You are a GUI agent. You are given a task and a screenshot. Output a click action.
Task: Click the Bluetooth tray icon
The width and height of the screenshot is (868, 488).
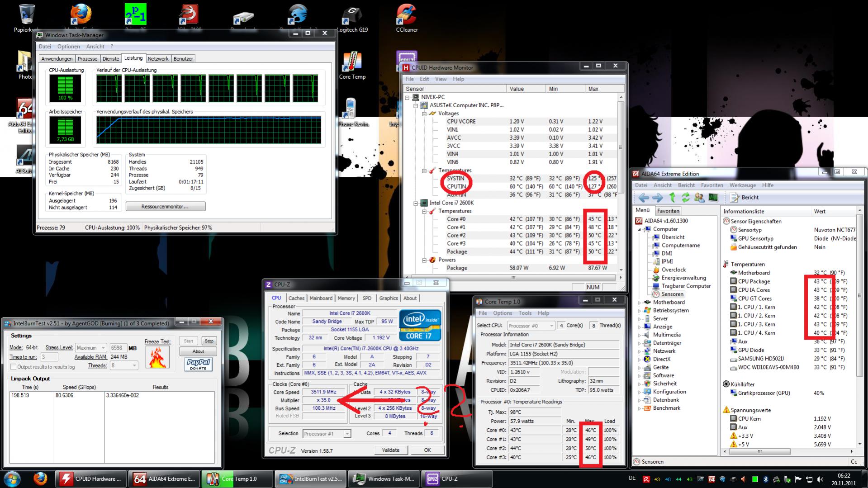click(x=766, y=479)
